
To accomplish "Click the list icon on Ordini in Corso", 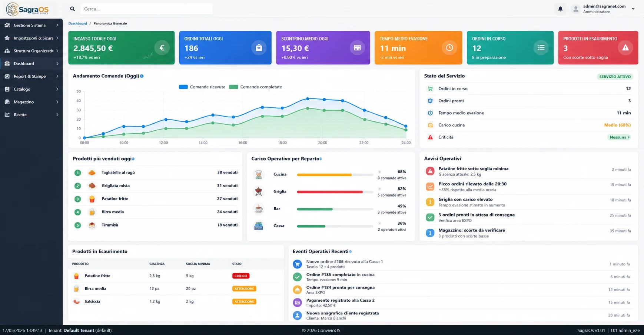I will click(541, 48).
